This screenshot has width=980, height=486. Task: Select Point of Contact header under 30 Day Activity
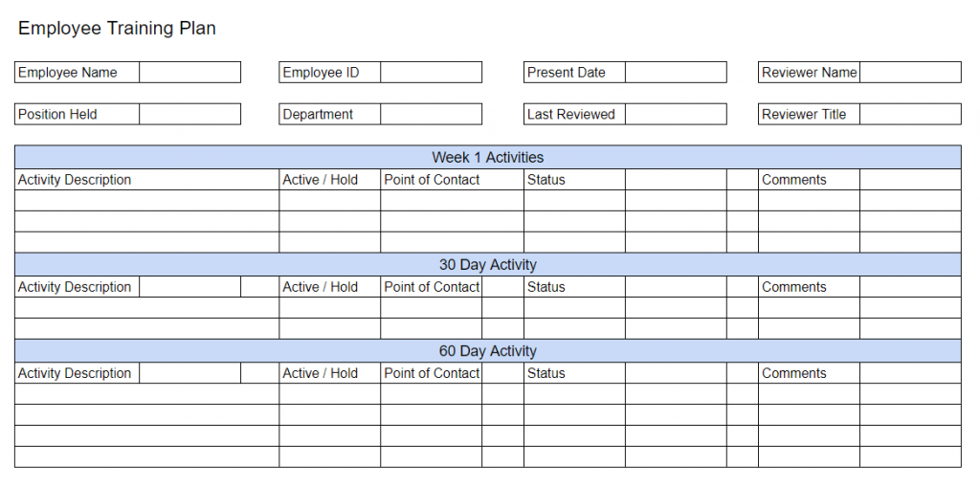coord(432,287)
